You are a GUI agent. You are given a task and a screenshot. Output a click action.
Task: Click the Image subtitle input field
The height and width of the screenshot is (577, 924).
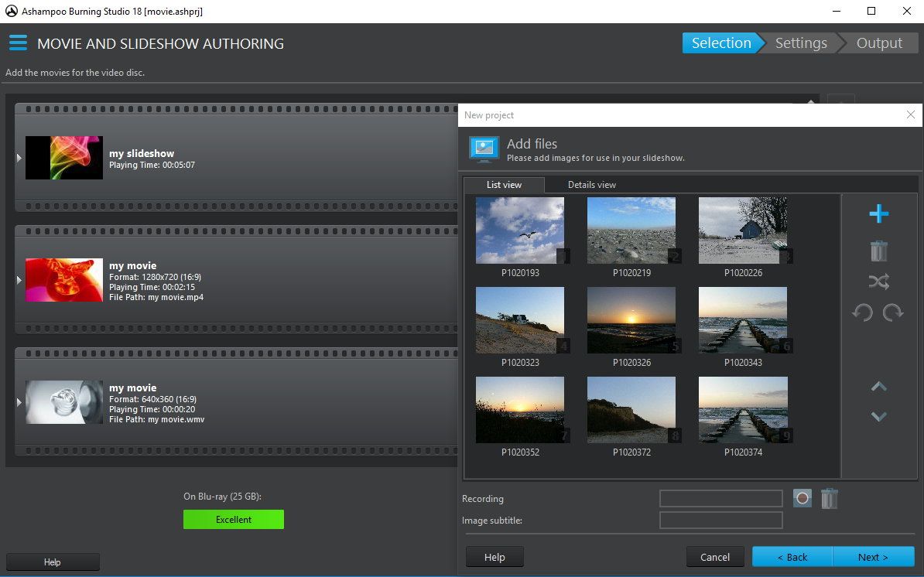coord(720,521)
